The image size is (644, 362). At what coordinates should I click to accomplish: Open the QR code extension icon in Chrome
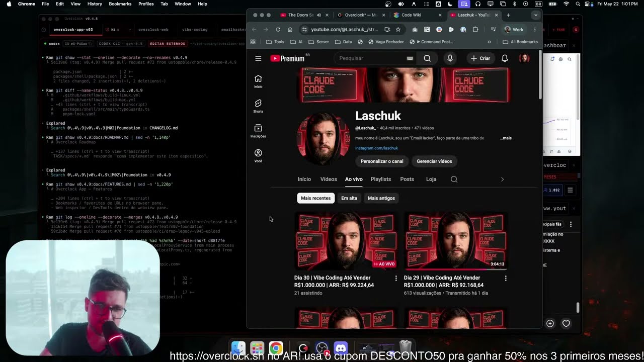(427, 30)
